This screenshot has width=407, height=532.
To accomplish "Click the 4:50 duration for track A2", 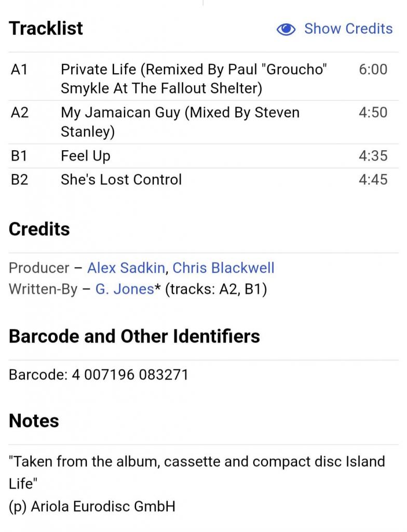I will (373, 112).
